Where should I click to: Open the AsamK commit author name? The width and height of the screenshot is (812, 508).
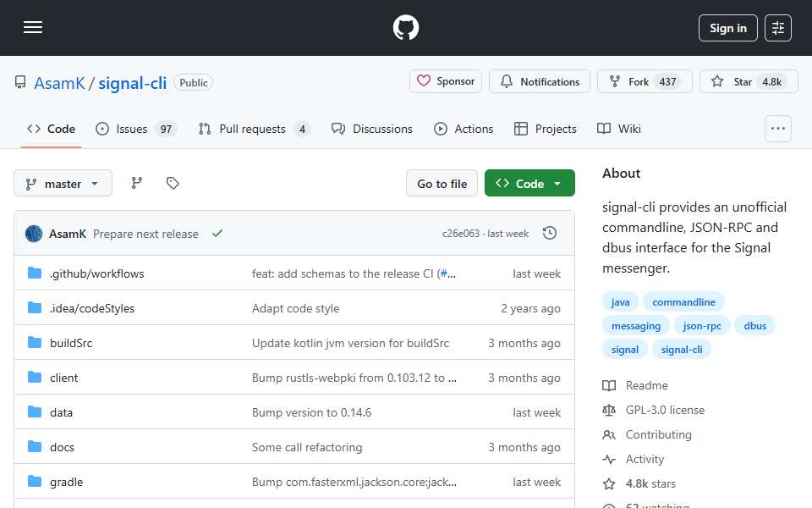pos(68,234)
